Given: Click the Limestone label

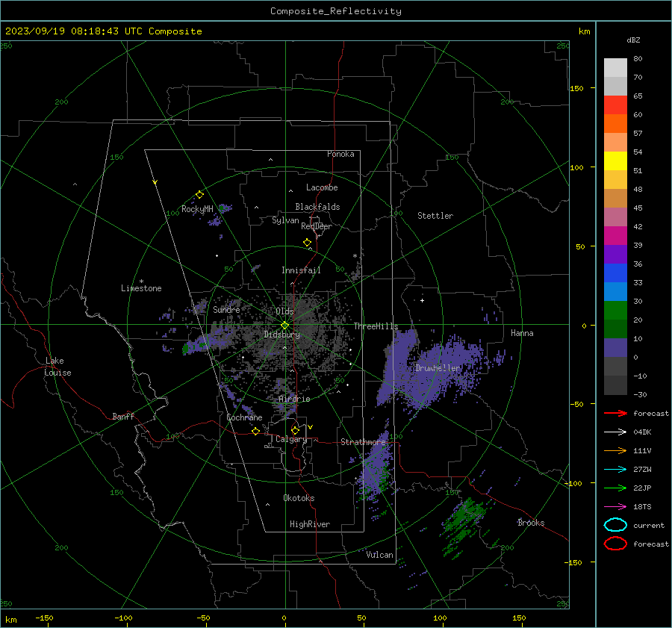Looking at the screenshot, I should pos(141,288).
